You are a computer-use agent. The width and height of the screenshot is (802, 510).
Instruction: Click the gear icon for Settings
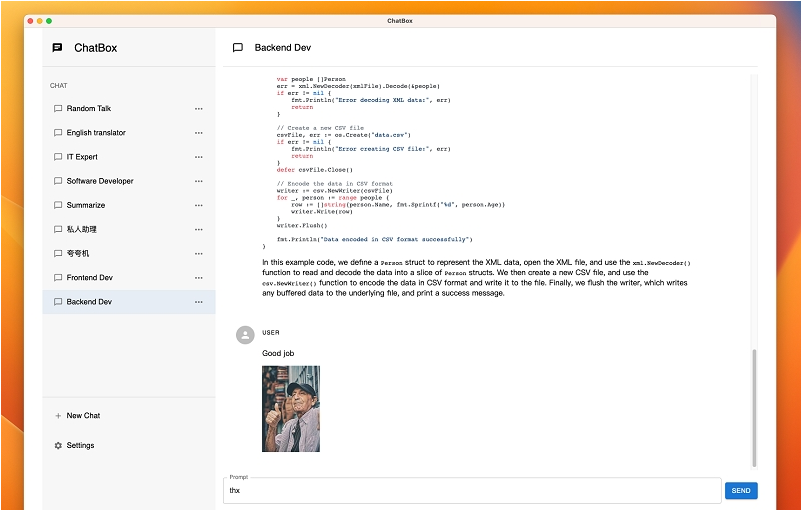coord(58,446)
